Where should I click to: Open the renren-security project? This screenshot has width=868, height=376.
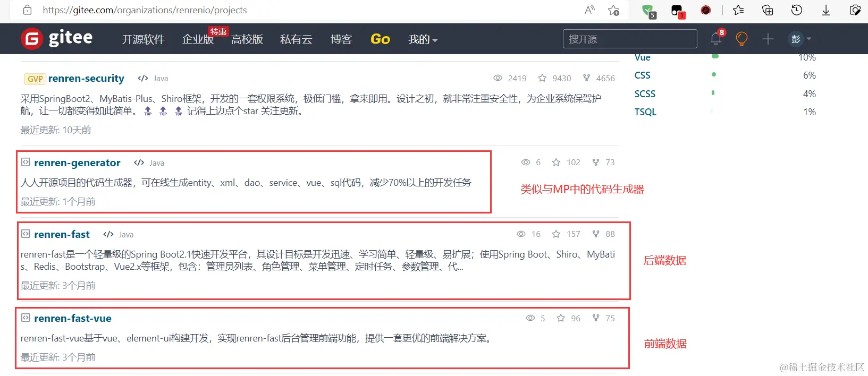click(x=86, y=78)
